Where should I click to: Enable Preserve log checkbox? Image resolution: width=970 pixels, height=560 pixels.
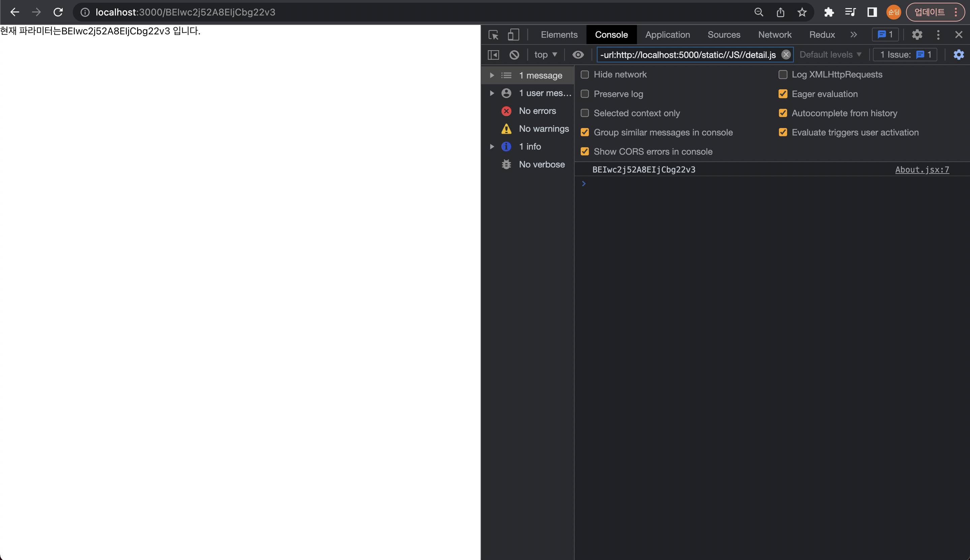click(585, 94)
